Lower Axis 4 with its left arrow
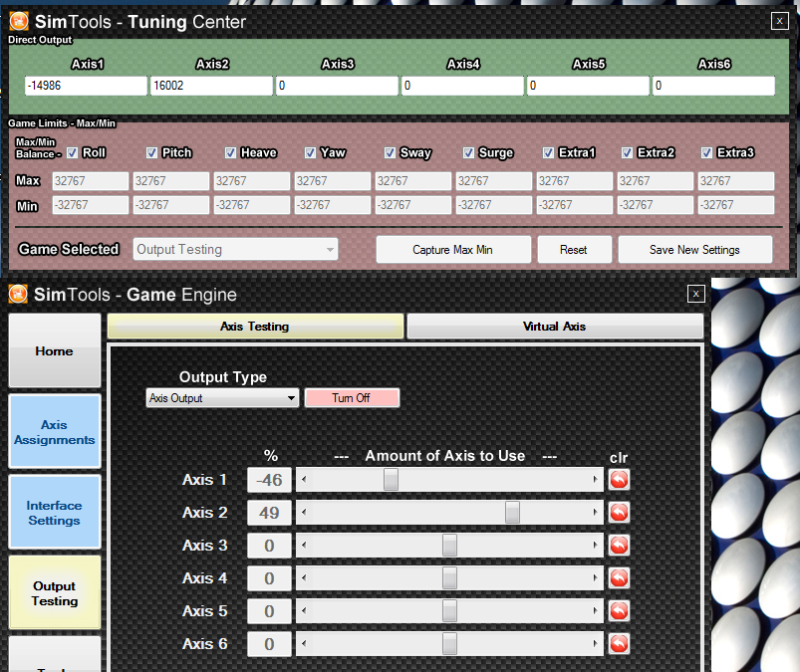Screen dimensions: 800x672 tap(304, 578)
